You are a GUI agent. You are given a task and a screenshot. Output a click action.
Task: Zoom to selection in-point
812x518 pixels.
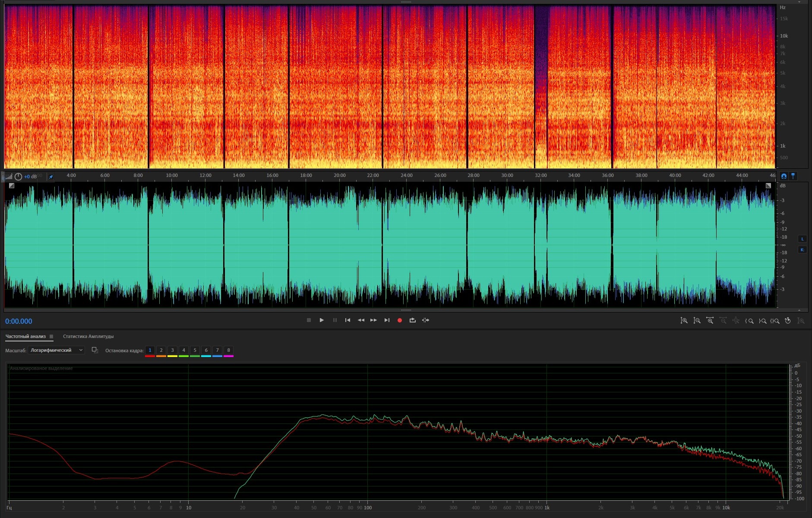coord(749,321)
